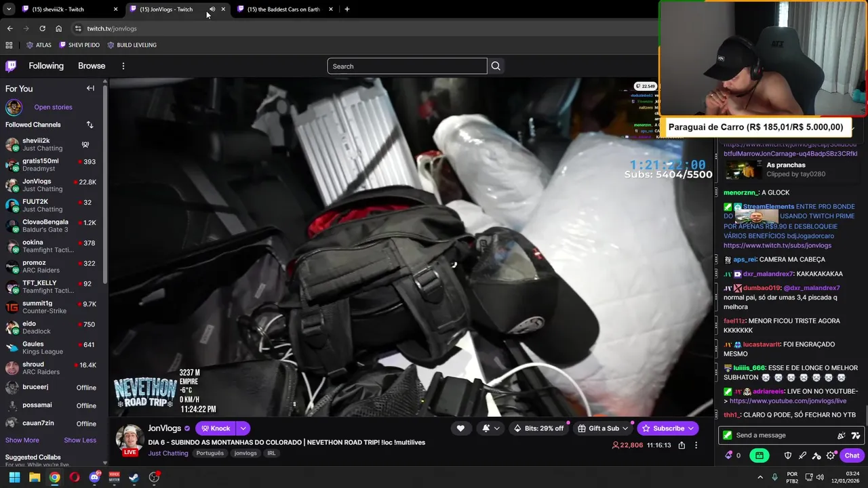
Task: Open Opera browser from taskbar
Action: tap(75, 477)
